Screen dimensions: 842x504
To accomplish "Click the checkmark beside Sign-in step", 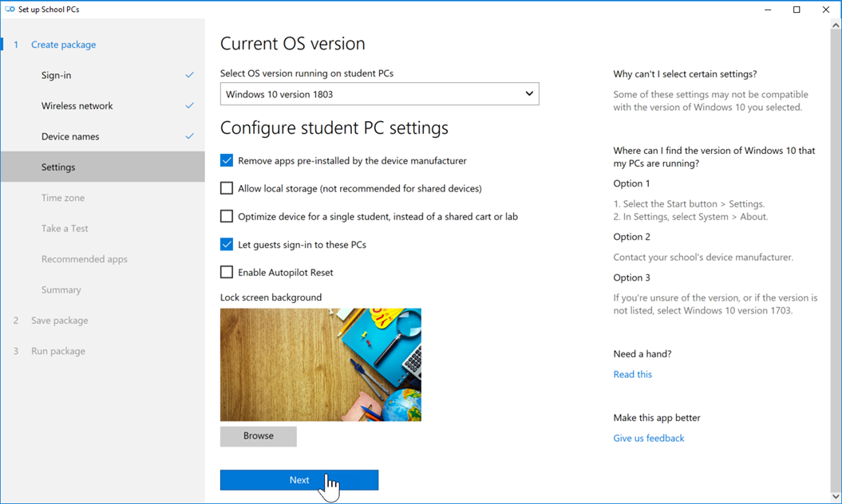I will (x=189, y=75).
